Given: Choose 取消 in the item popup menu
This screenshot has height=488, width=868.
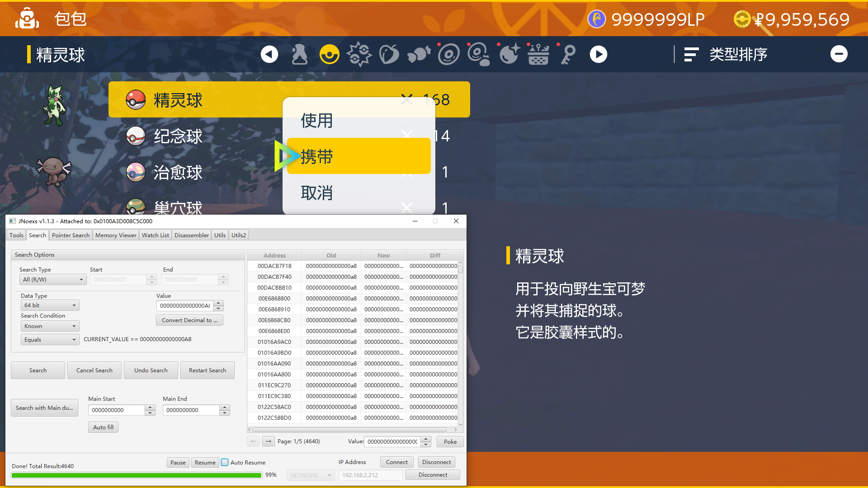Looking at the screenshot, I should point(359,193).
